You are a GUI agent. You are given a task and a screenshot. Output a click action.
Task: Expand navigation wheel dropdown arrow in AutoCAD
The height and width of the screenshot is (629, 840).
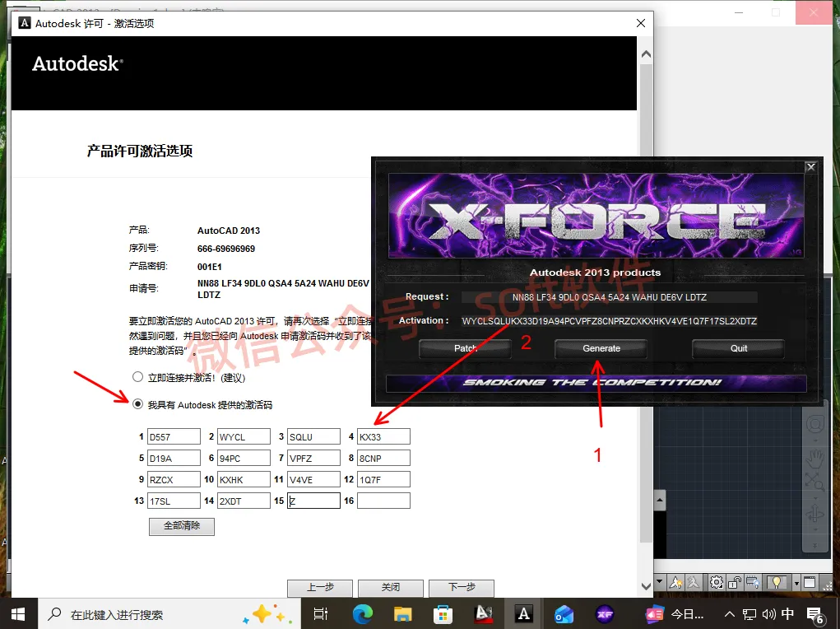[815, 440]
